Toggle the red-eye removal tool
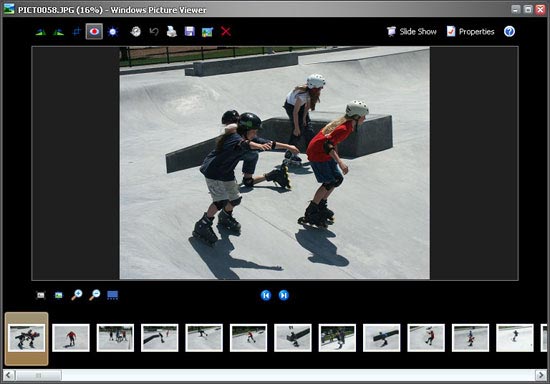This screenshot has height=384, width=550. [94, 32]
